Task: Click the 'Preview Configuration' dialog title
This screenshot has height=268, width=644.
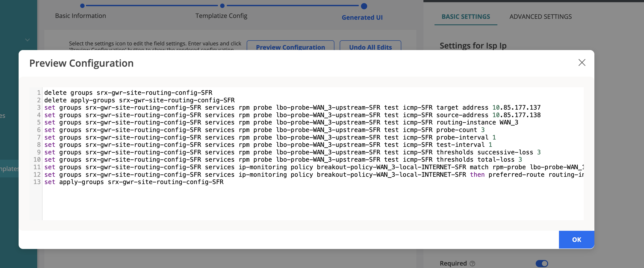Action: pyautogui.click(x=81, y=63)
